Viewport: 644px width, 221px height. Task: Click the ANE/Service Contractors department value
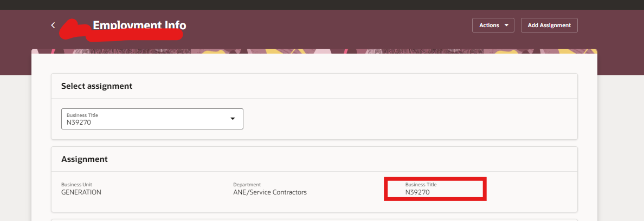tap(270, 192)
